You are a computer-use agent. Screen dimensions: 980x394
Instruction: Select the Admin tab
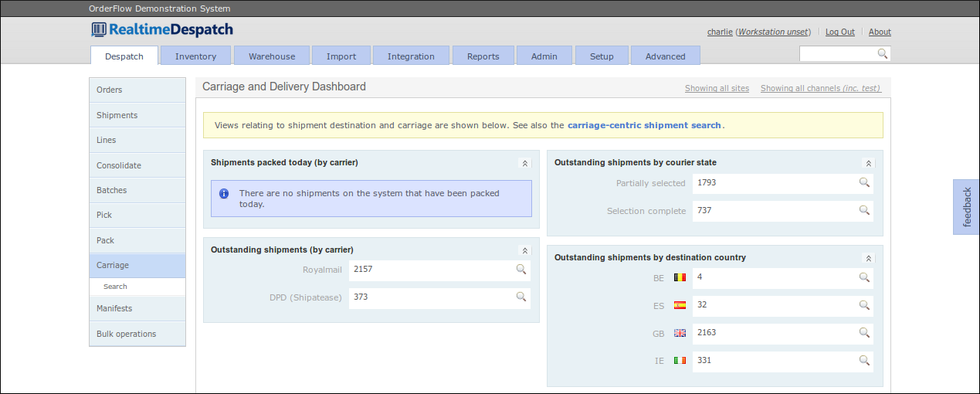click(x=544, y=56)
